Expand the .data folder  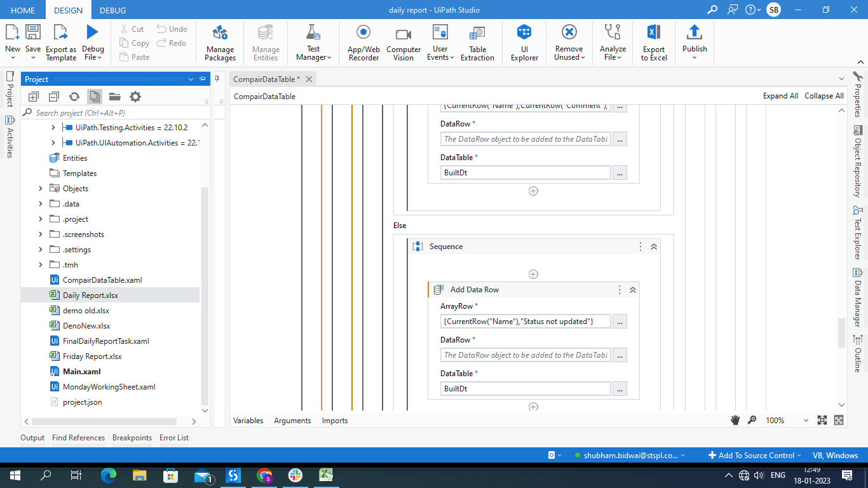(41, 204)
